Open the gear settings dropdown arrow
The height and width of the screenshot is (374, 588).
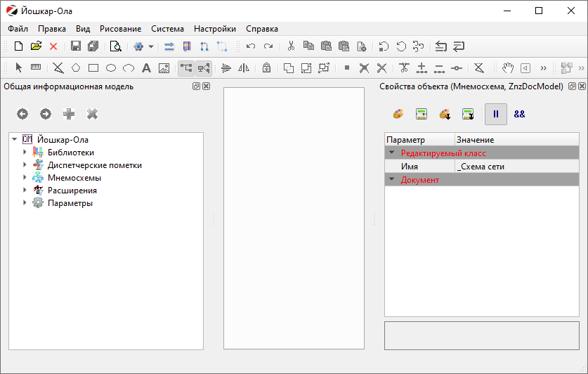tap(151, 46)
